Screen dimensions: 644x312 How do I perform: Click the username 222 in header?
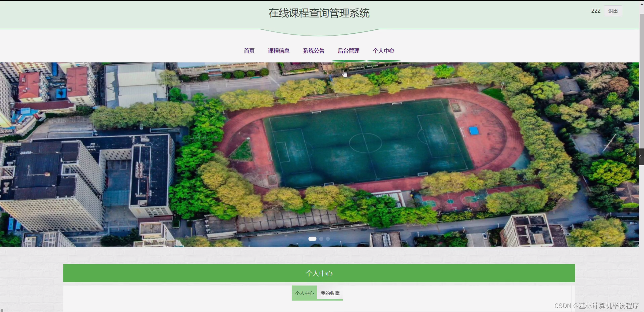(596, 11)
